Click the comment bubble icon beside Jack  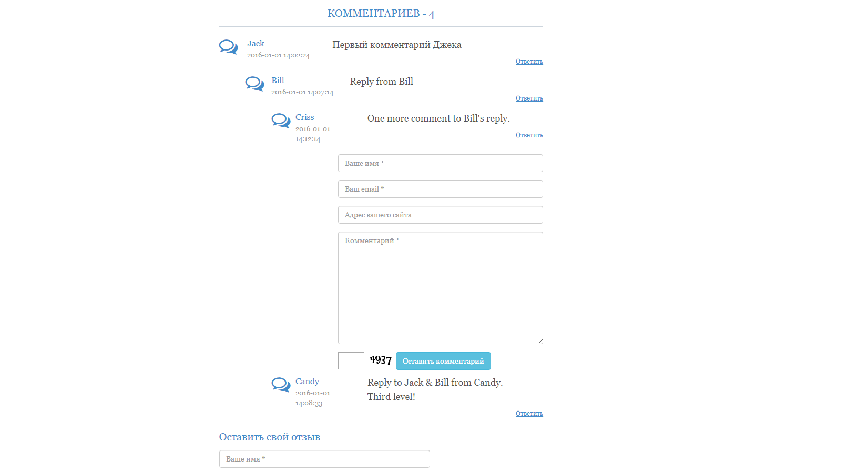point(228,47)
